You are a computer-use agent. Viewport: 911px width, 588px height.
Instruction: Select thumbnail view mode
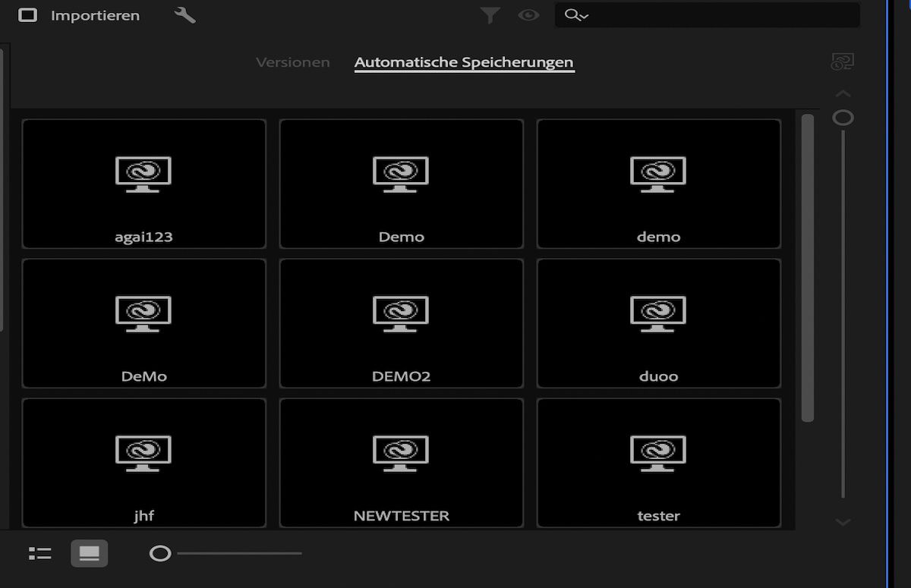(89, 553)
